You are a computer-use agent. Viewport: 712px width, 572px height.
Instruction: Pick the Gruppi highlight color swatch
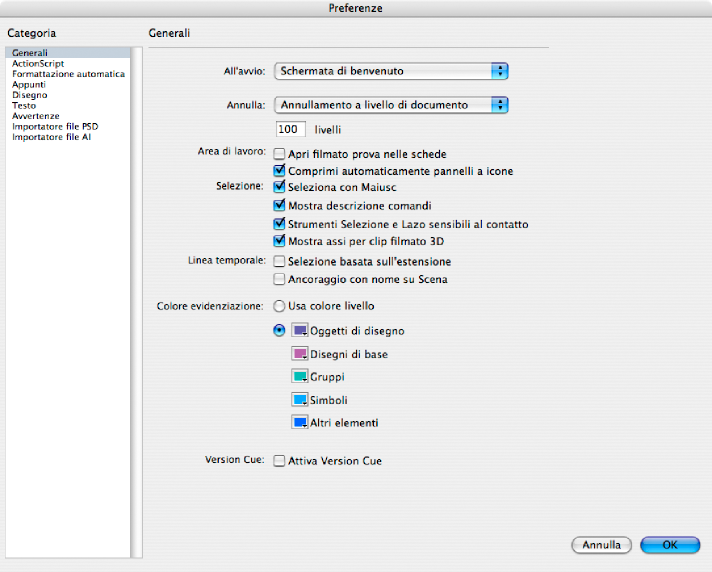300,377
